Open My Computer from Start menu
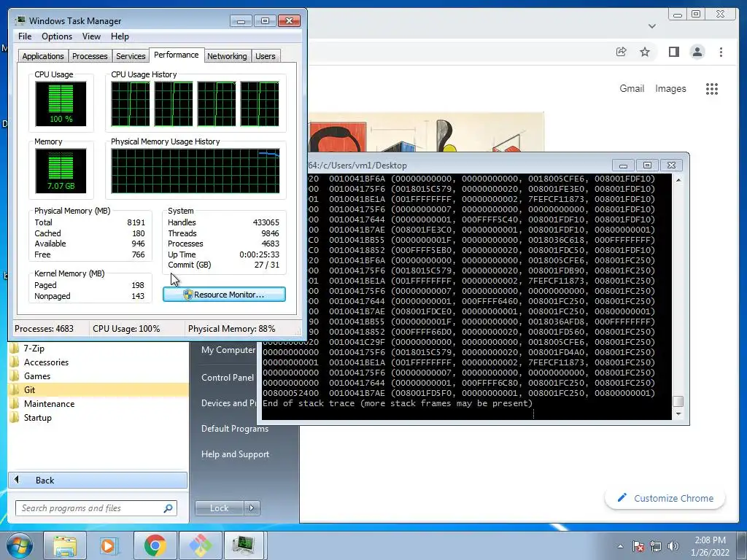 [228, 349]
